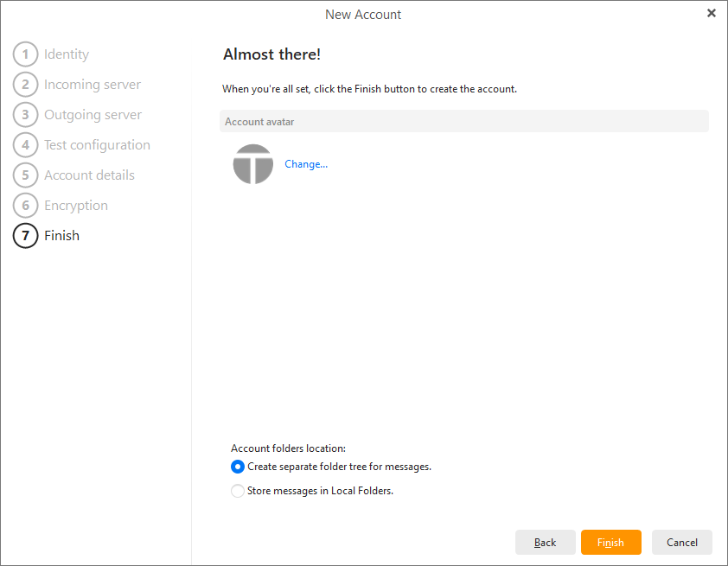Click the Account avatar section header
Image resolution: width=728 pixels, height=566 pixels.
tap(463, 122)
